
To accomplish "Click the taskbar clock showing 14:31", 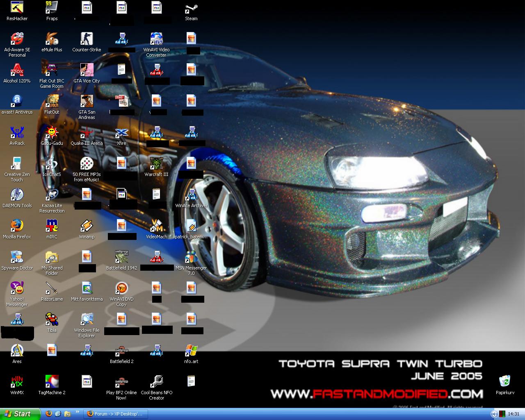I will [x=514, y=414].
